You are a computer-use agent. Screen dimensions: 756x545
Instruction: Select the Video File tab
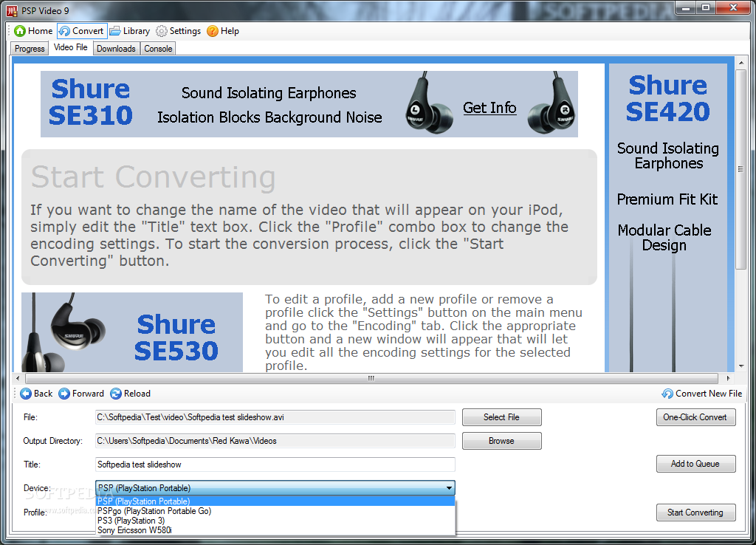click(70, 47)
